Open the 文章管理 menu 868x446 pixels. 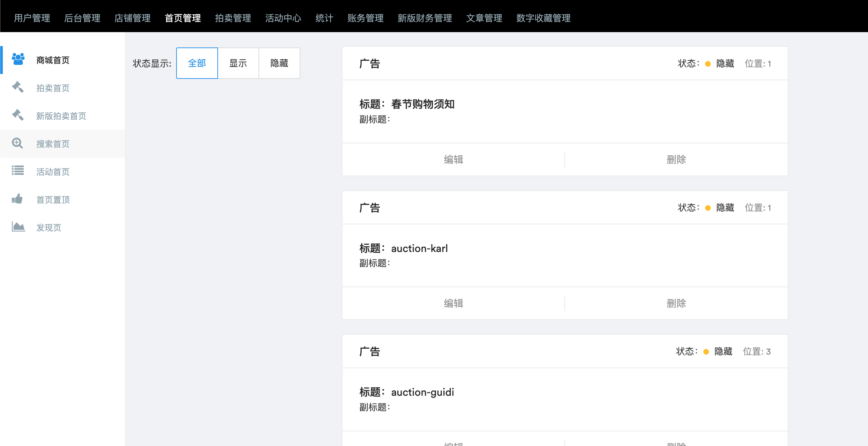(484, 18)
